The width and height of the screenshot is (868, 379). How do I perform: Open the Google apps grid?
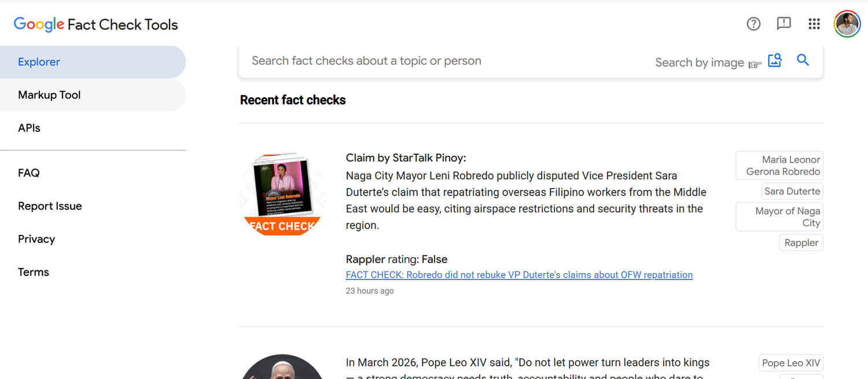[x=814, y=24]
